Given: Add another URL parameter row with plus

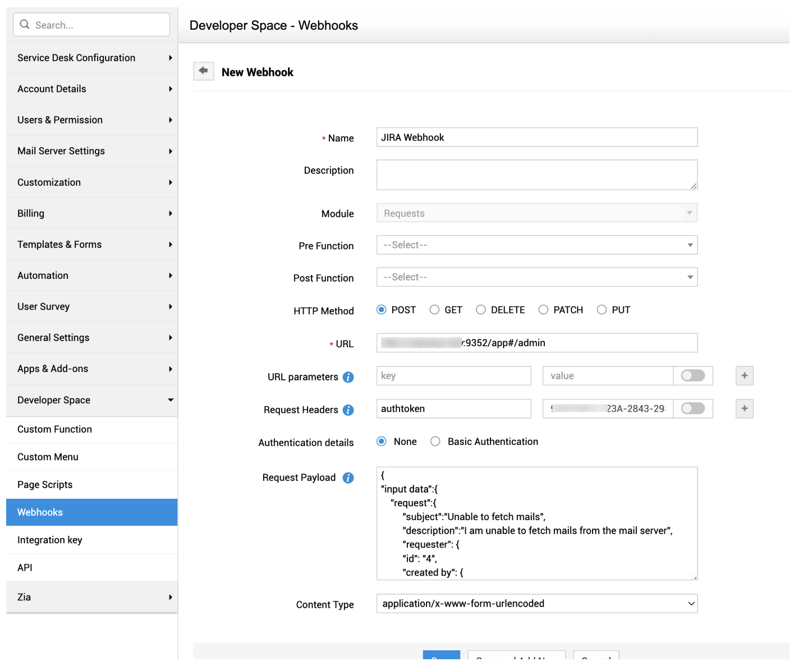Looking at the screenshot, I should coord(744,376).
